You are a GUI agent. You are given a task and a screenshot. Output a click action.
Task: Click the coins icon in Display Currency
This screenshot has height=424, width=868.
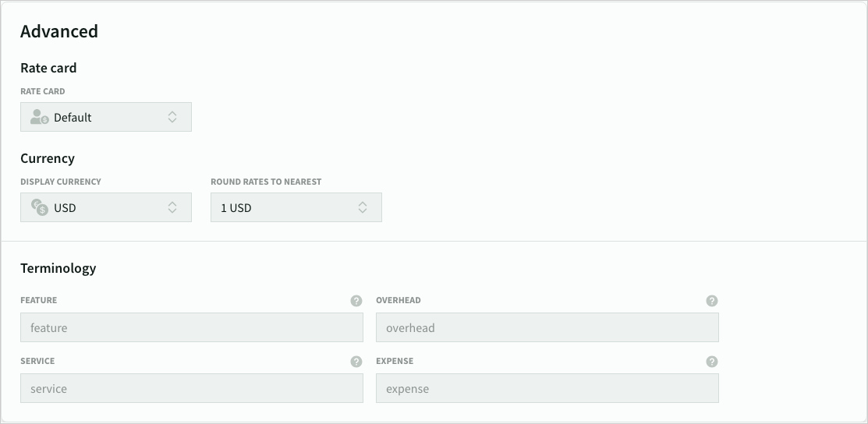pos(39,207)
